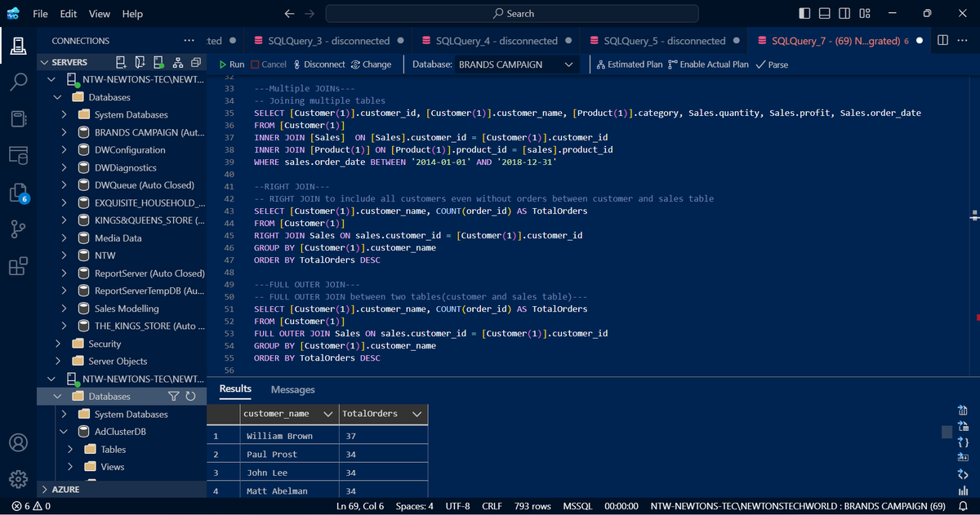Open the Accounts icon in activity bar
This screenshot has width=980, height=515.
coord(18,442)
